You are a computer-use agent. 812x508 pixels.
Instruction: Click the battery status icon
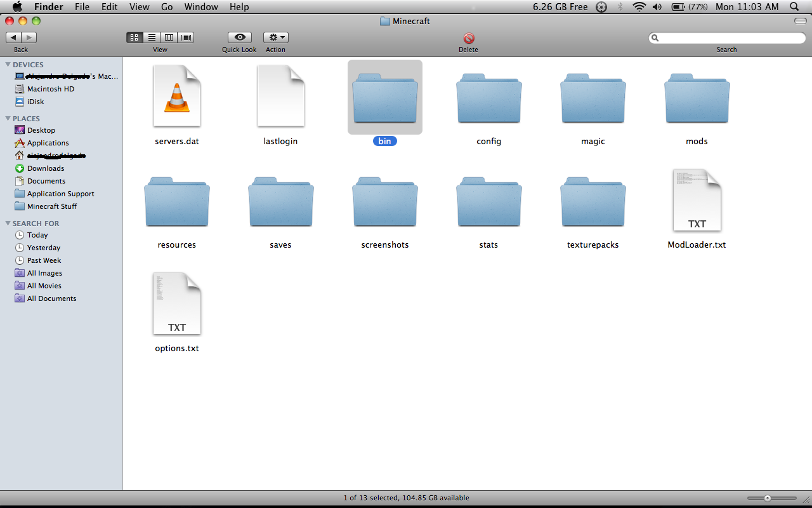pos(678,7)
